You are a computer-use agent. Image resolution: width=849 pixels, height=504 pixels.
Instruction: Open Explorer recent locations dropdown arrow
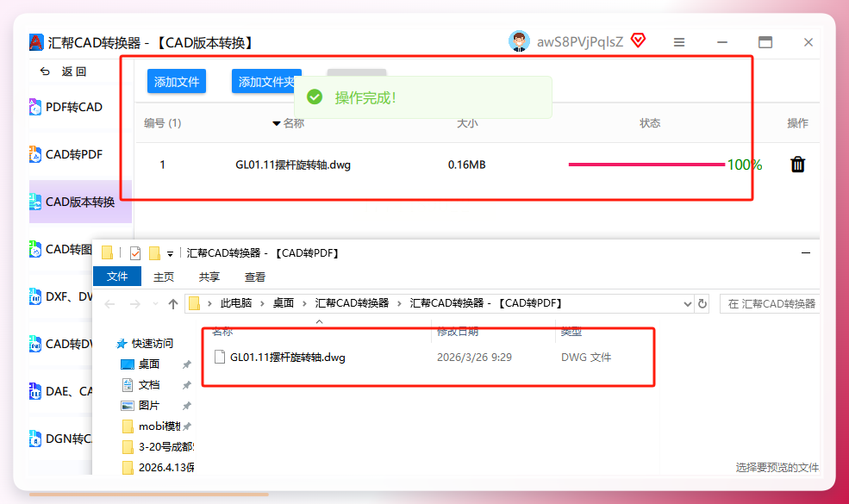click(155, 304)
